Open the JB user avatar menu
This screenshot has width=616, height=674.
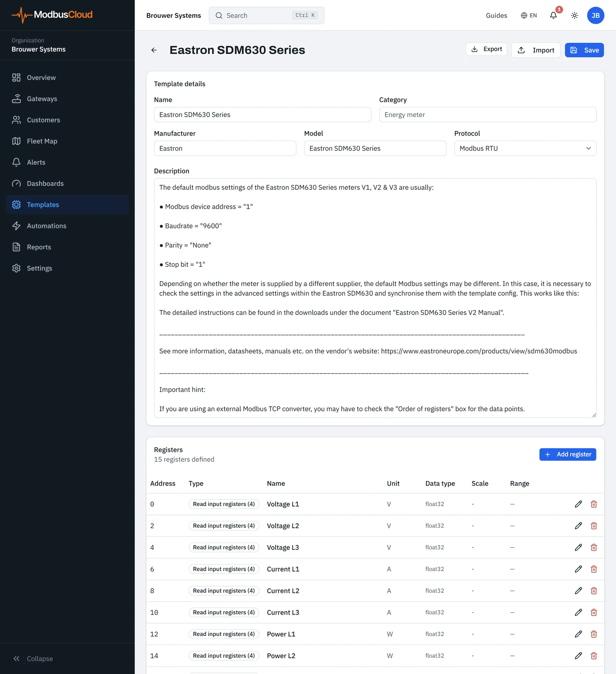(x=596, y=15)
